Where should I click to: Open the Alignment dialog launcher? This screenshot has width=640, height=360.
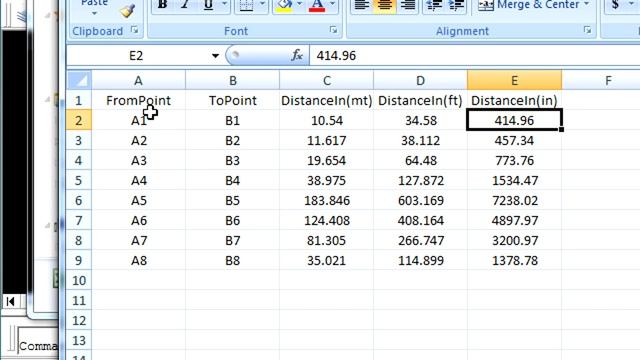click(587, 30)
